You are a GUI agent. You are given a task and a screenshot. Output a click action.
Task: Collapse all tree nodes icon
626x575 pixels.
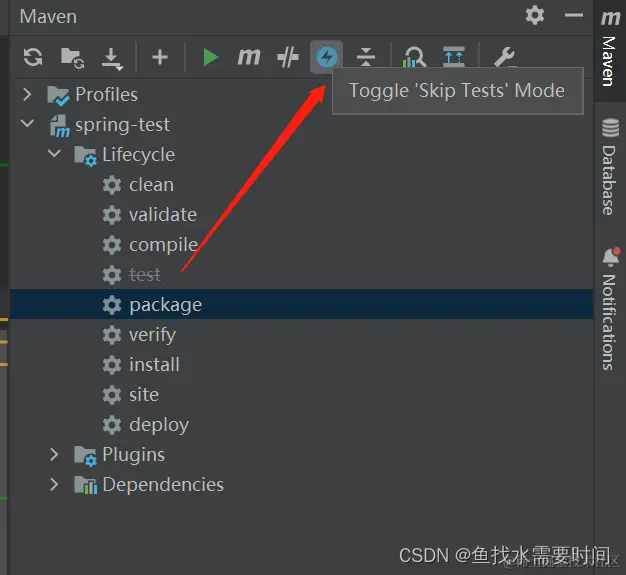366,57
